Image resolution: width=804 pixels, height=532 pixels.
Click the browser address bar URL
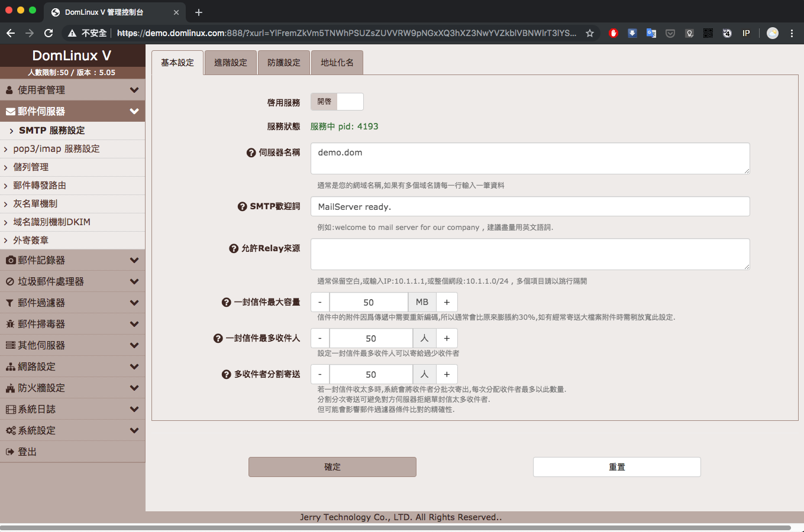pos(347,33)
